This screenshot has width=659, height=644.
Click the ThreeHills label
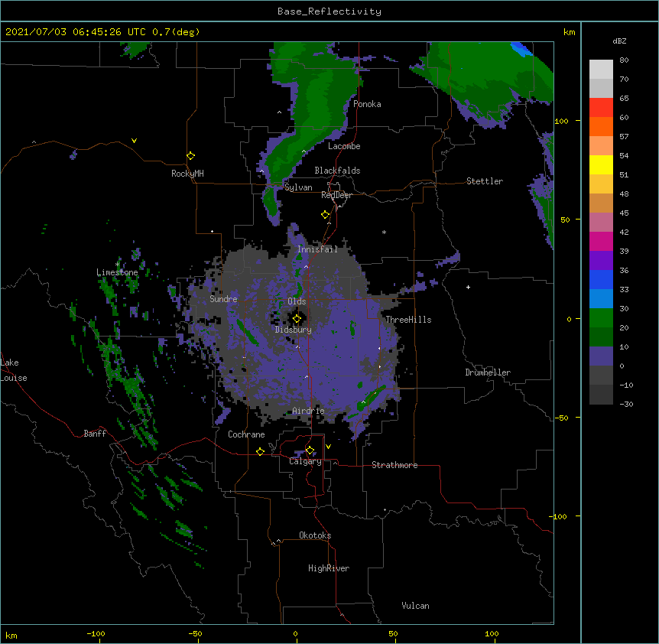[x=408, y=320]
